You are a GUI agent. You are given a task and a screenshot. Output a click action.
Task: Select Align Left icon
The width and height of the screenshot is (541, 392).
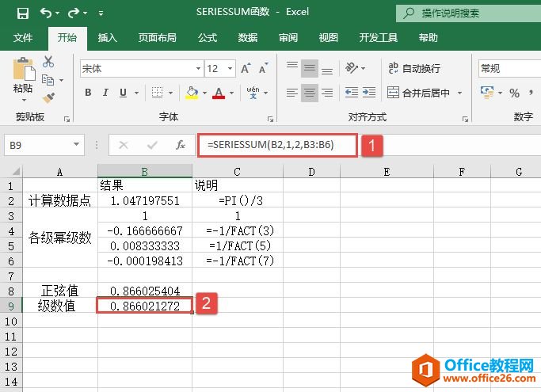[x=292, y=93]
